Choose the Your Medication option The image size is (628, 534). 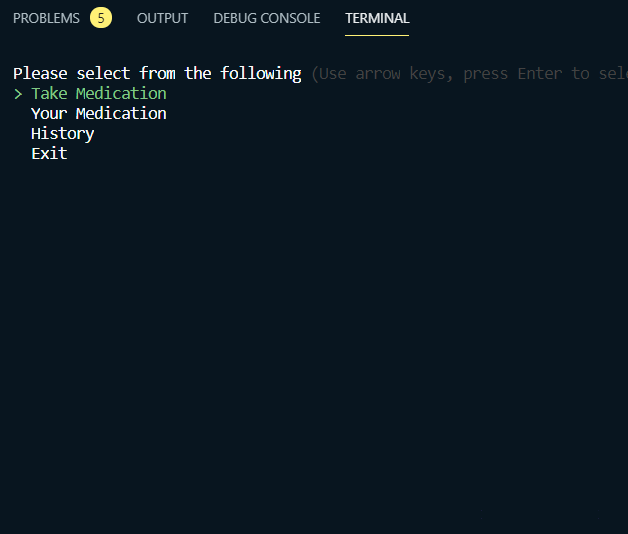(99, 114)
